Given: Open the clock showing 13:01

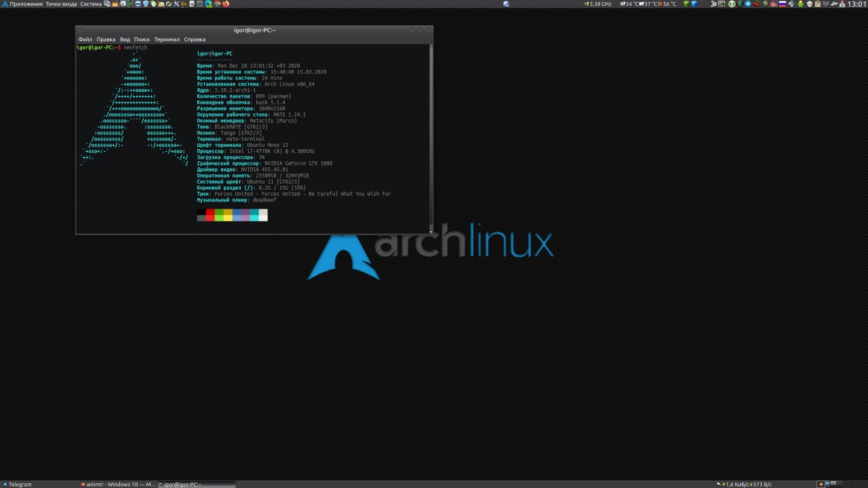Looking at the screenshot, I should click(x=857, y=4).
